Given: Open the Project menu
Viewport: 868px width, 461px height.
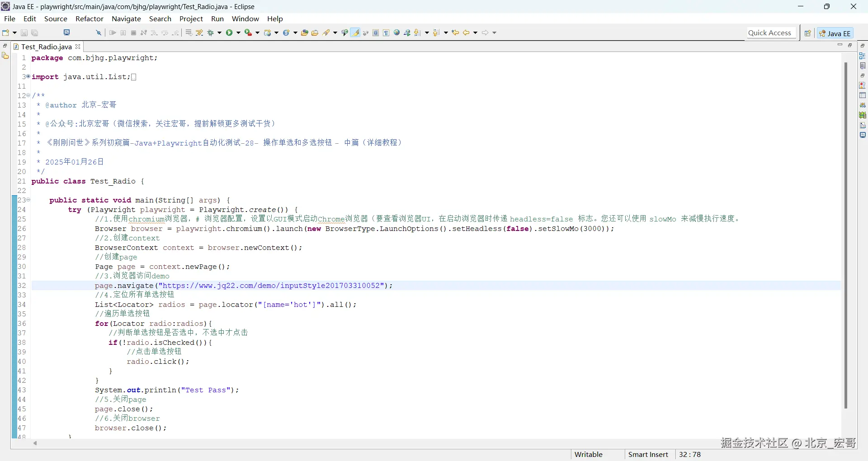Looking at the screenshot, I should click(191, 19).
